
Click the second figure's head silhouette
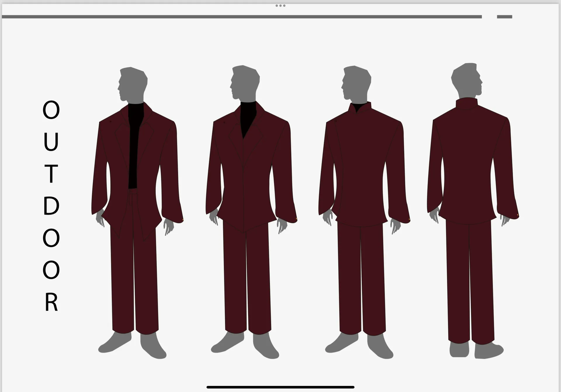[x=245, y=82]
